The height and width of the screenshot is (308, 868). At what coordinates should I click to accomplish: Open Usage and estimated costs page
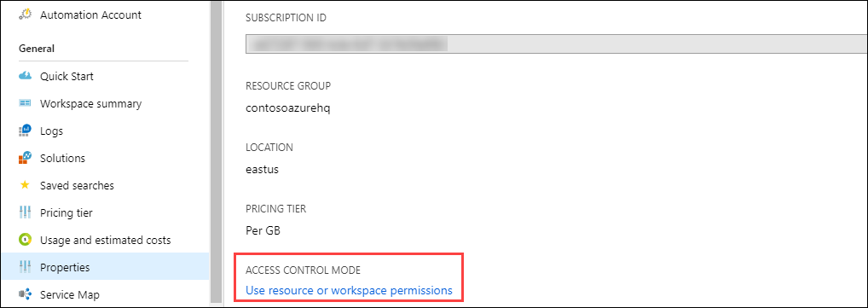coord(105,240)
